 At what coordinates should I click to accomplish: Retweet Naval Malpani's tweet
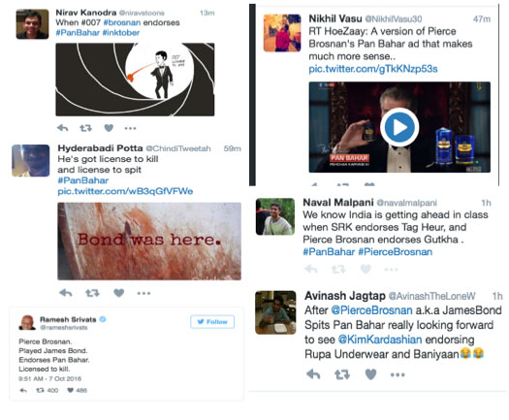click(x=338, y=270)
